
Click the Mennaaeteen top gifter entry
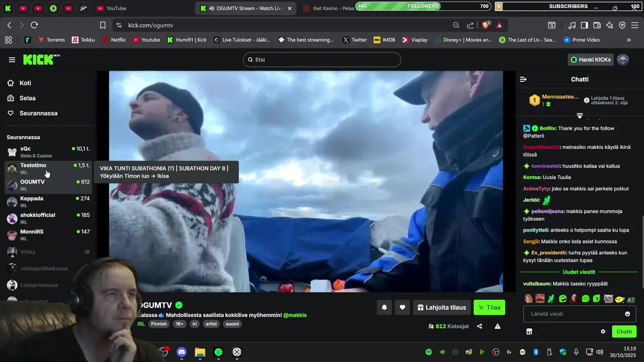pos(553,100)
